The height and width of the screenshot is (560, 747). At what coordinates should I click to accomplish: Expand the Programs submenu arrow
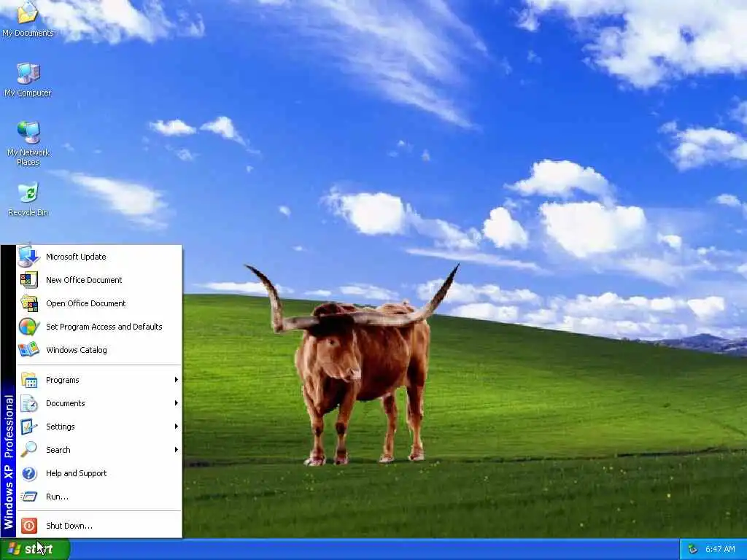177,379
